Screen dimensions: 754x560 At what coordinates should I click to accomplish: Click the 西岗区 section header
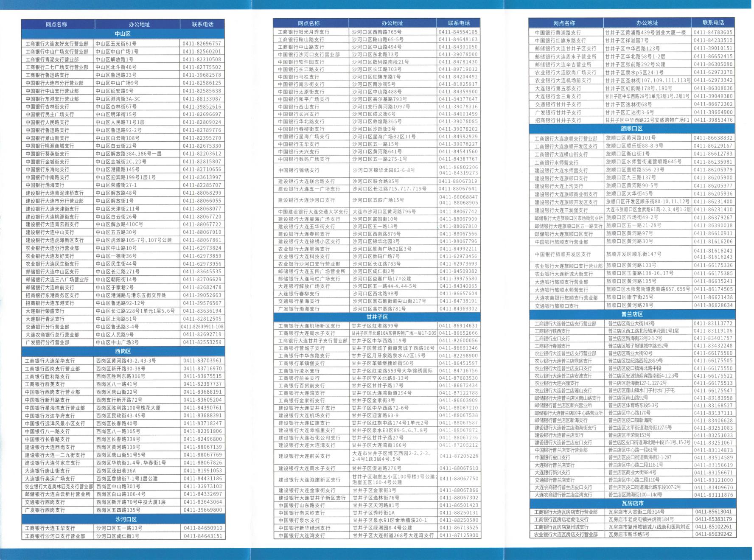tap(123, 351)
